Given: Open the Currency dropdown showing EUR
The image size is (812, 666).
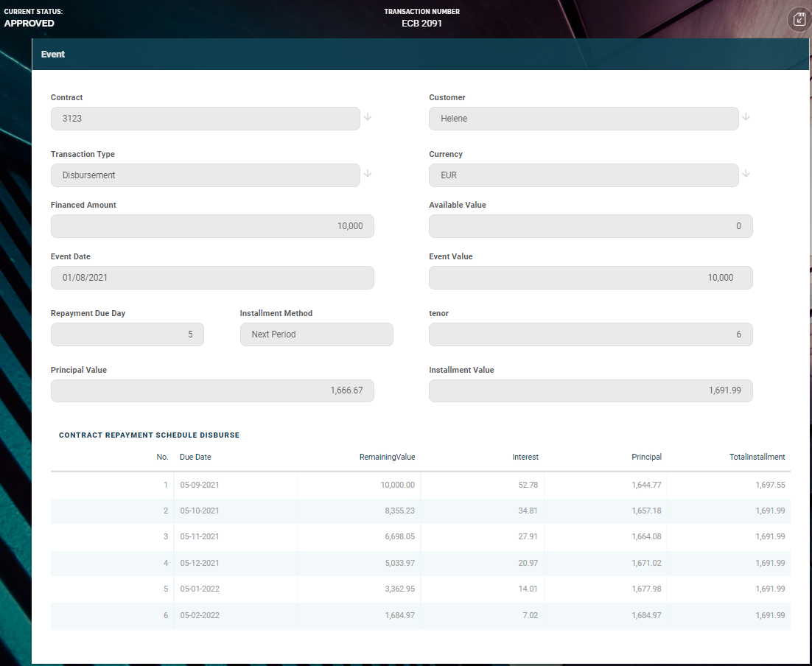Looking at the screenshot, I should [x=583, y=175].
